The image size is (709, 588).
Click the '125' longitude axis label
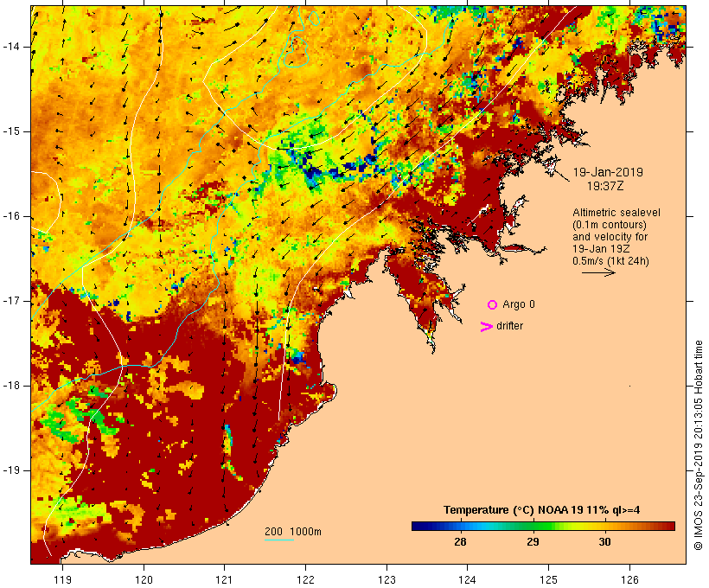(549, 579)
